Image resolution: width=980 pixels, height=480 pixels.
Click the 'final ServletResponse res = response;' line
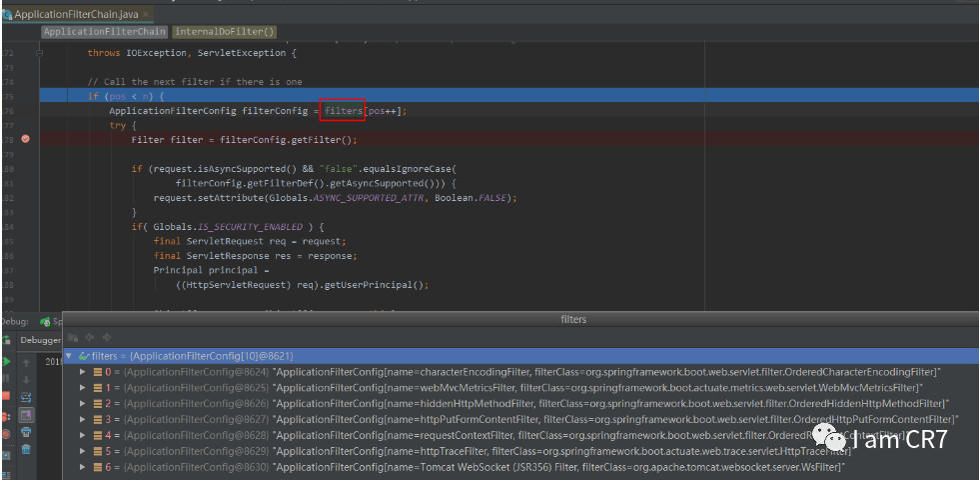pyautogui.click(x=256, y=255)
